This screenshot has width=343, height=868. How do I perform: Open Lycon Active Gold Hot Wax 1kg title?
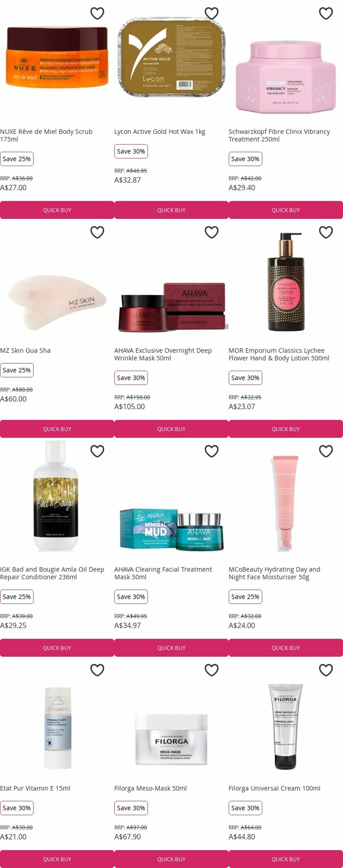(160, 132)
